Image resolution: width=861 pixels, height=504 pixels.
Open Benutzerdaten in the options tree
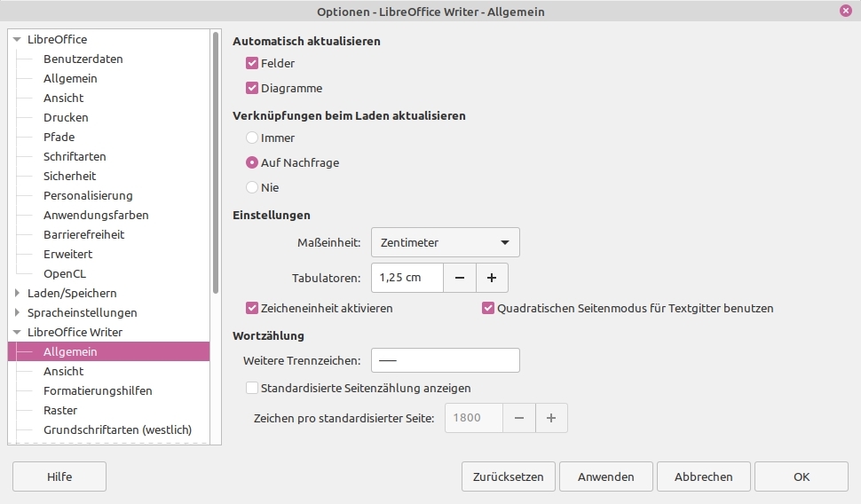click(83, 59)
